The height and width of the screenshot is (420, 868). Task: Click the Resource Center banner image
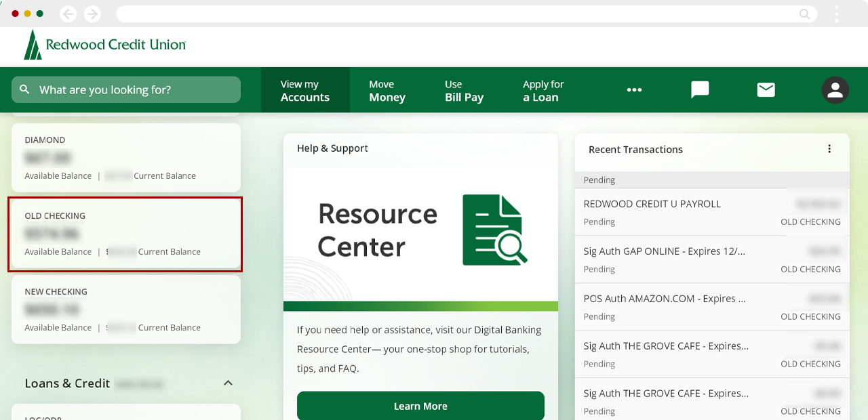(x=420, y=239)
